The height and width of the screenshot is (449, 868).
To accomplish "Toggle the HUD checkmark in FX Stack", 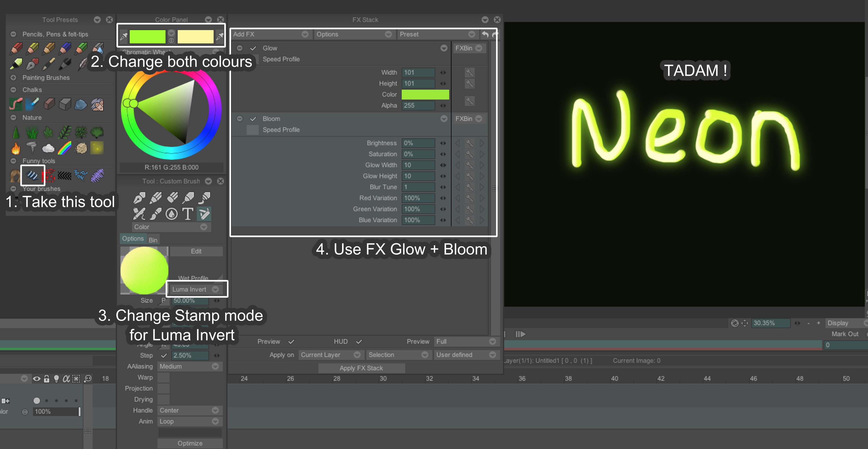I will pos(359,342).
